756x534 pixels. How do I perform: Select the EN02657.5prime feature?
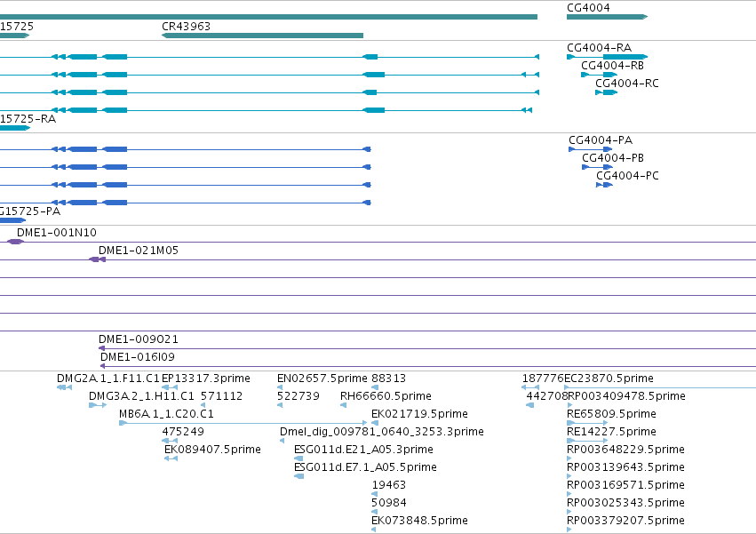pyautogui.click(x=280, y=387)
